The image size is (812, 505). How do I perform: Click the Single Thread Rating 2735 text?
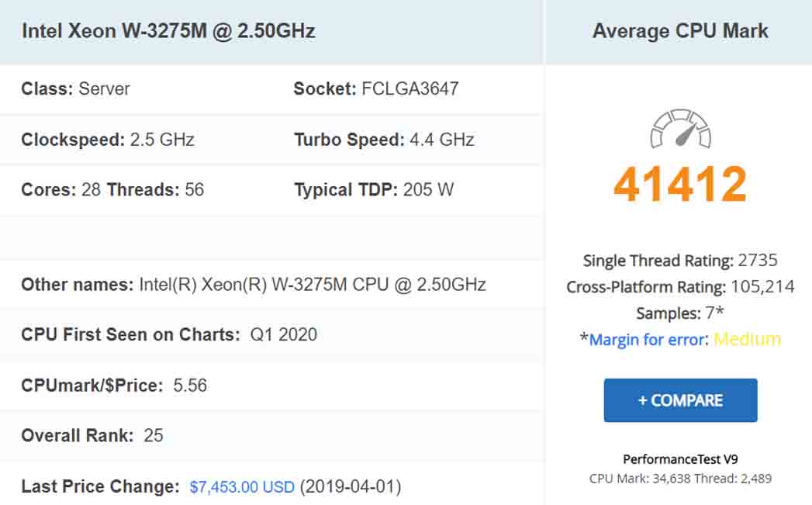point(680,261)
